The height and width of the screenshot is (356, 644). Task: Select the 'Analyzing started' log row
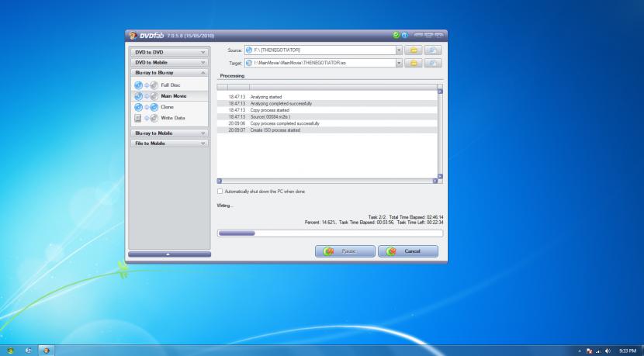tap(327, 97)
